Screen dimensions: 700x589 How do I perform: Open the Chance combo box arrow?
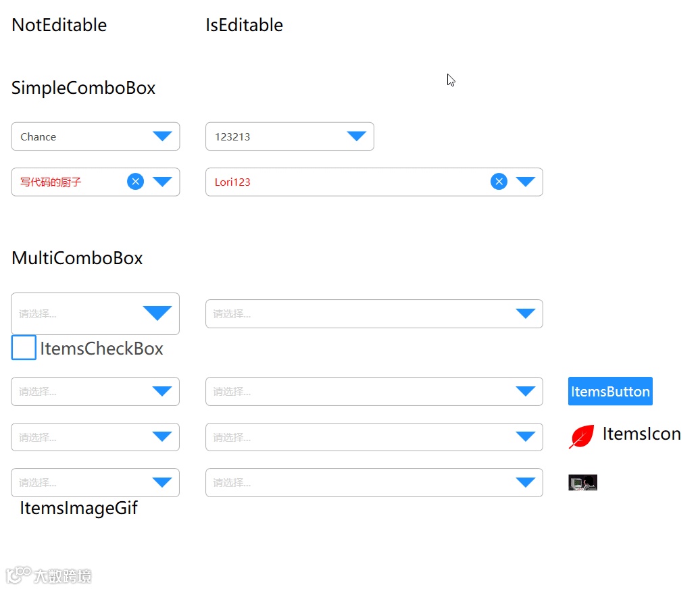pos(162,136)
